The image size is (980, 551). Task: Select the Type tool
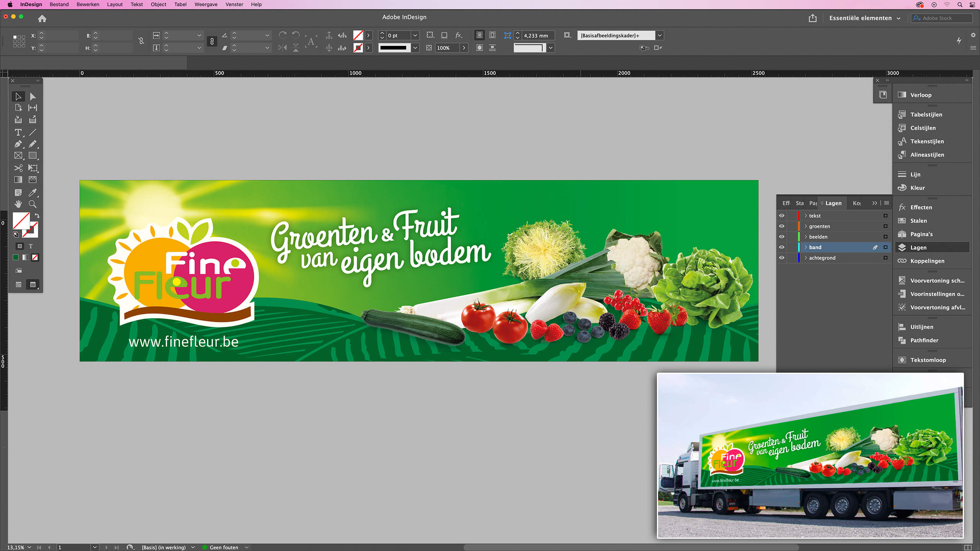(x=18, y=132)
